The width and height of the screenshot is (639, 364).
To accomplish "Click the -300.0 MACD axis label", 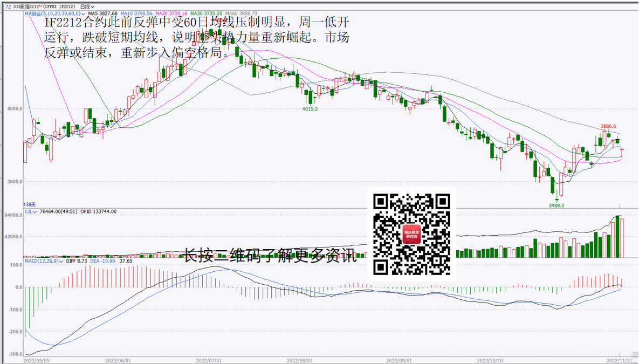I will pos(16,354).
